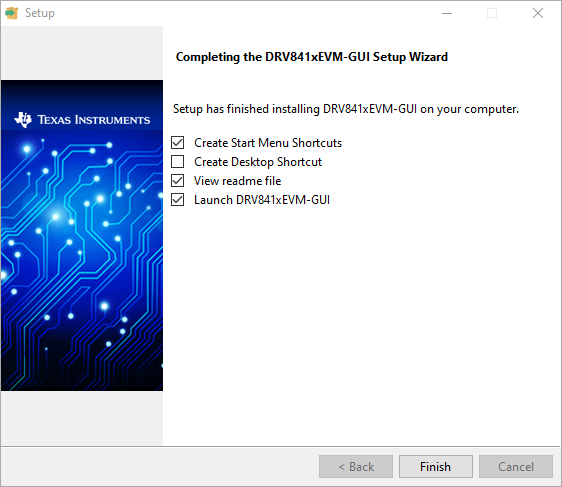Click the Back button
Image resolution: width=562 pixels, height=487 pixels.
356,467
